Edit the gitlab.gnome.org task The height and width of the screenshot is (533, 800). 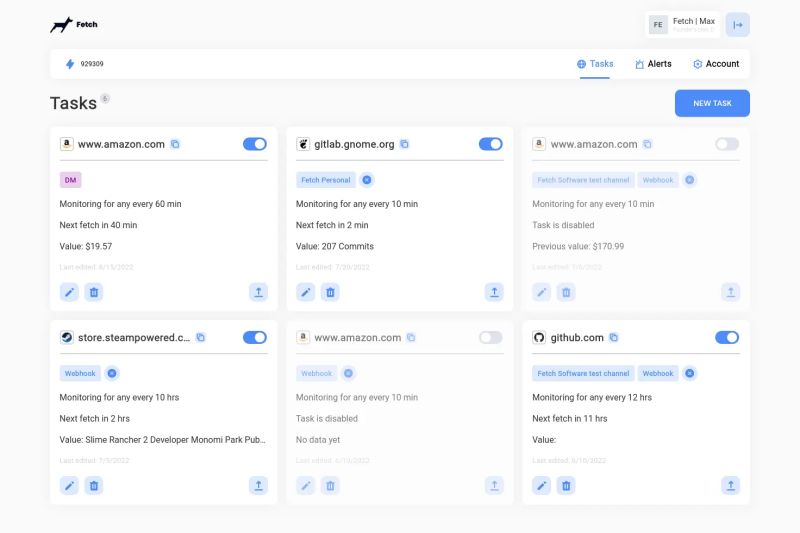306,292
